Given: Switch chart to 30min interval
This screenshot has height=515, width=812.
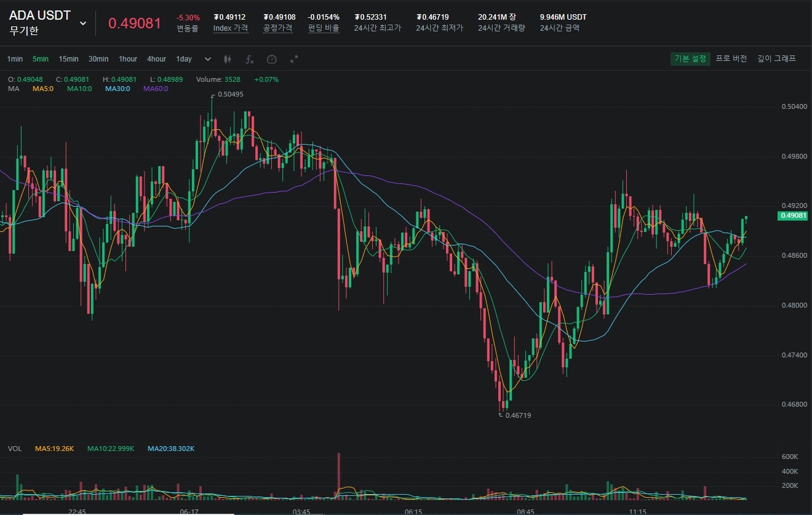Looking at the screenshot, I should 98,59.
